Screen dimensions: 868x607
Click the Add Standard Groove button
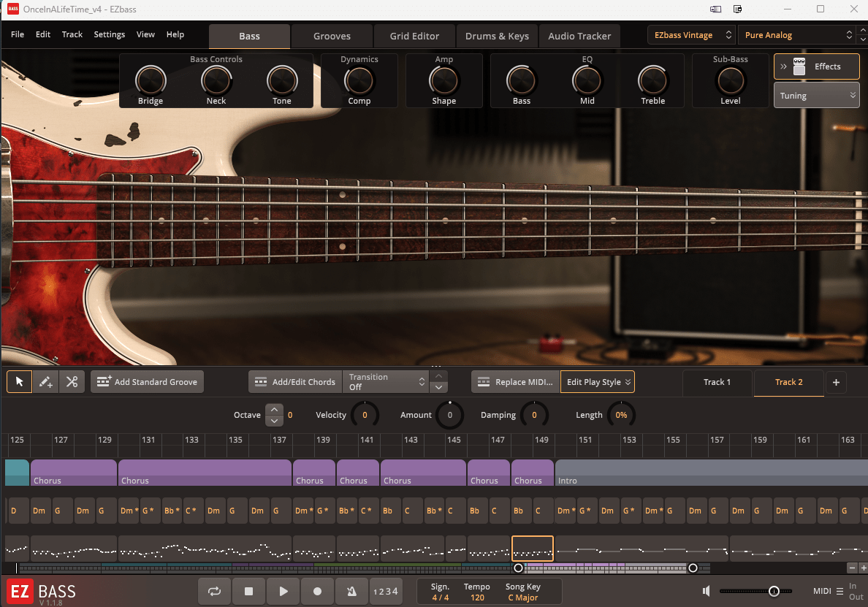click(147, 382)
